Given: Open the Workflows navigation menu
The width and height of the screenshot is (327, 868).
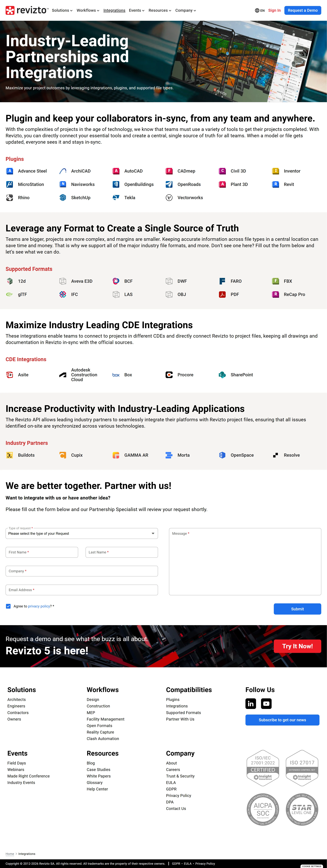Looking at the screenshot, I should (88, 10).
